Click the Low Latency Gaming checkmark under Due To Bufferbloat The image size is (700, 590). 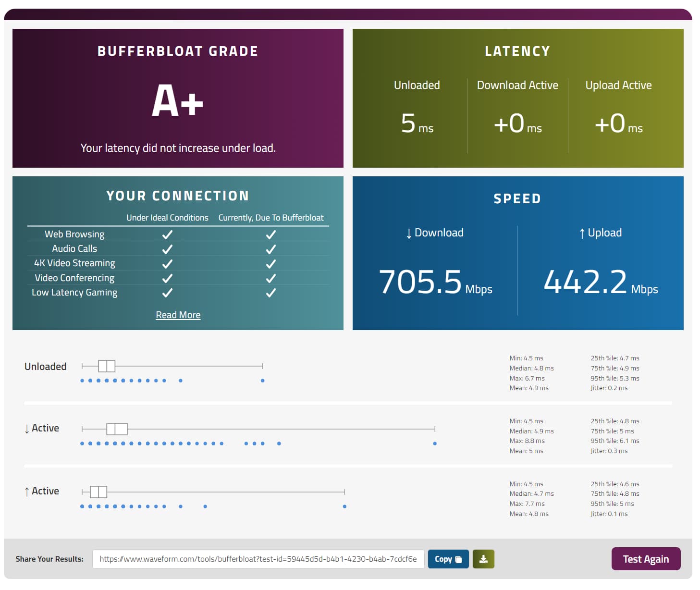pos(271,293)
